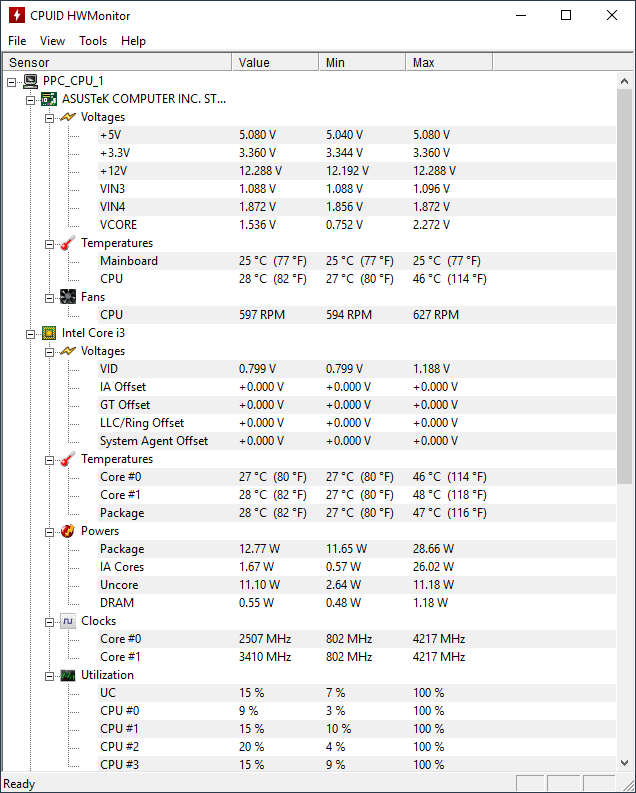Collapse the motherboard Voltages group
This screenshot has height=793, width=636.
coord(50,118)
